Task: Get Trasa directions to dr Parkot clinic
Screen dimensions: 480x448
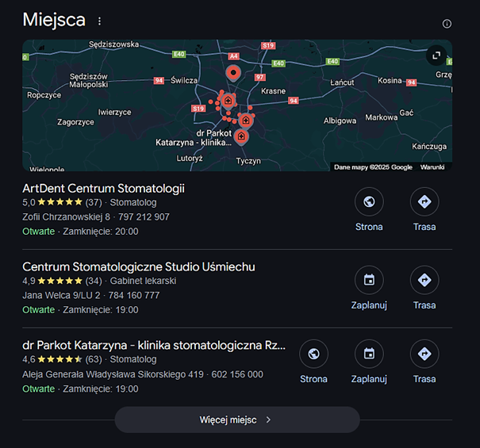Action: 424,354
